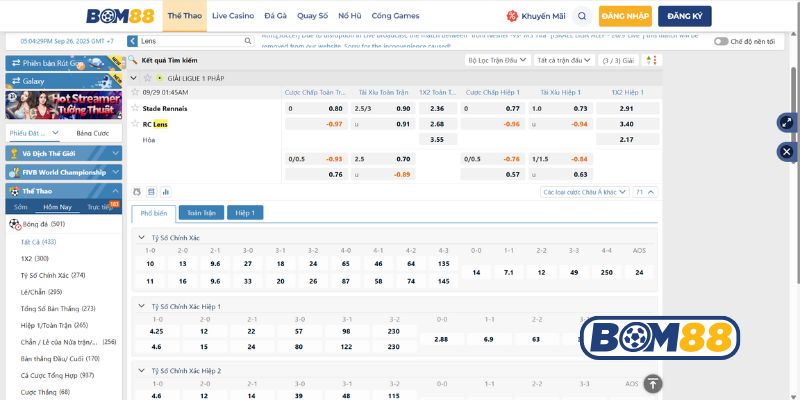The width and height of the screenshot is (800, 400).
Task: Toggle dark mode switch (Chế độ nền tối)
Action: tap(721, 41)
